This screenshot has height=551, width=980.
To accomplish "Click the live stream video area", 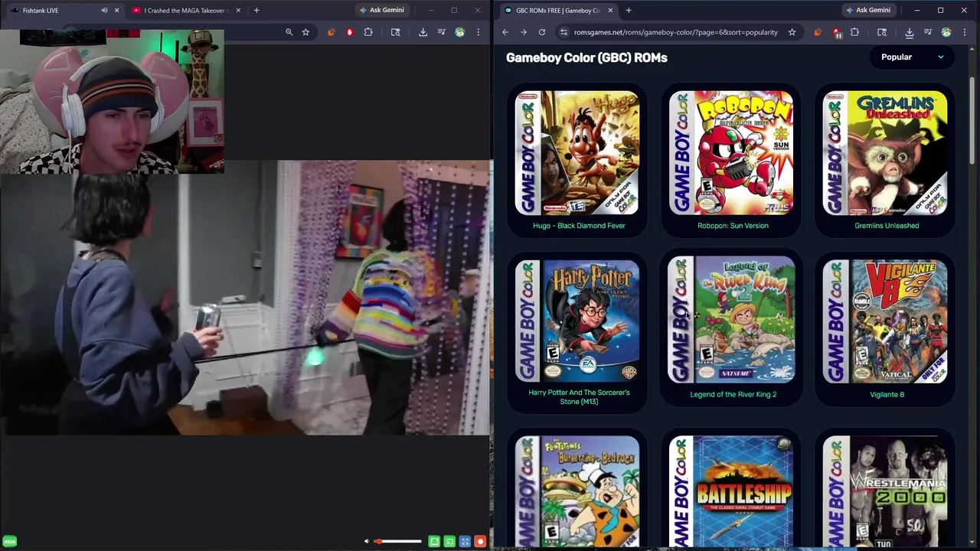I will tap(245, 298).
